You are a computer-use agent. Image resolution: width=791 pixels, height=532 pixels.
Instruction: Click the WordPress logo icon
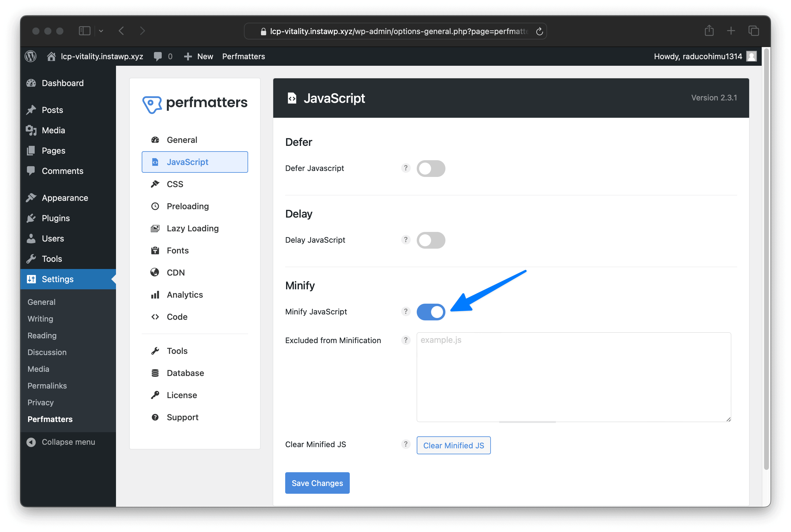[x=31, y=56]
